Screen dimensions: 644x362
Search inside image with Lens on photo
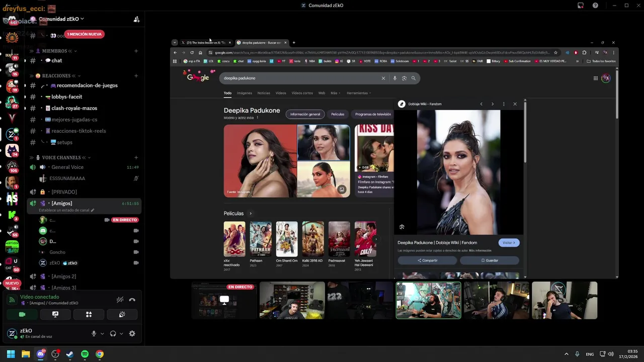401,227
